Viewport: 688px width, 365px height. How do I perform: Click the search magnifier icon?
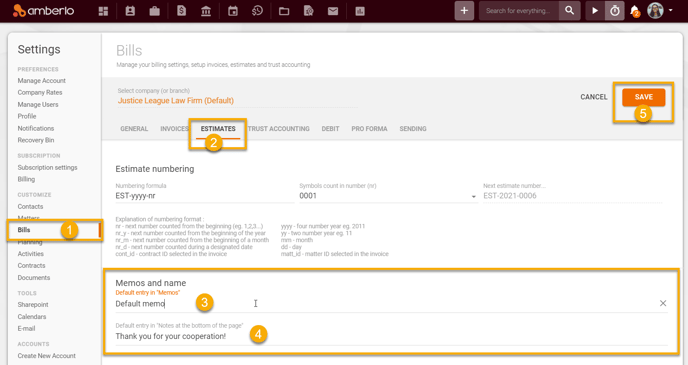[569, 11]
